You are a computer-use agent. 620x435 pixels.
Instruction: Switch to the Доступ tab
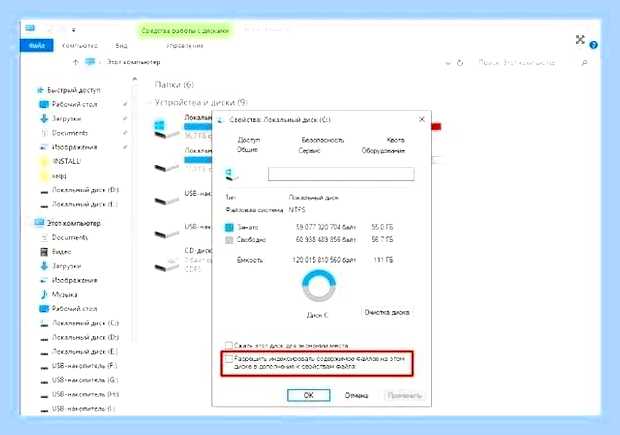click(x=249, y=140)
